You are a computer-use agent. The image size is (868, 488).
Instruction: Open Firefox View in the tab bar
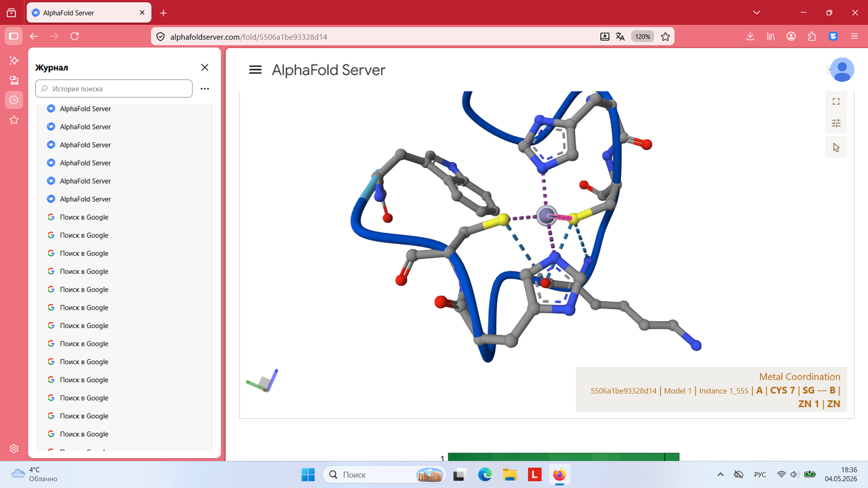pos(12,13)
